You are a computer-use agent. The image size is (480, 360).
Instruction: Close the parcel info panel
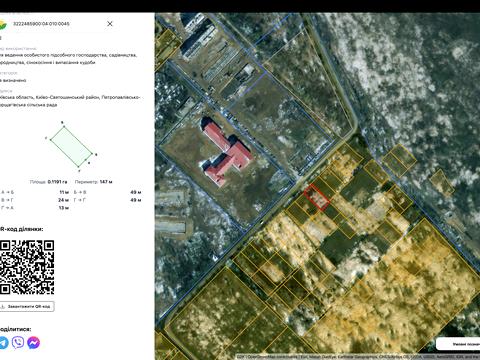click(x=110, y=24)
